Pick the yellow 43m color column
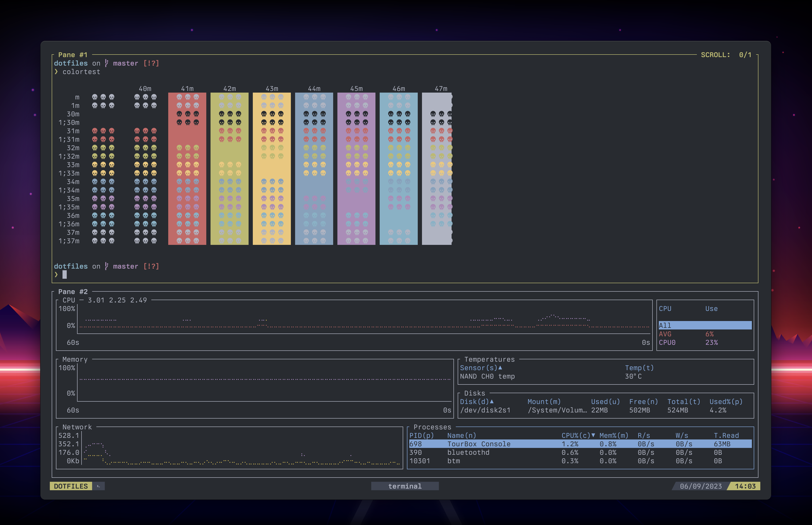The width and height of the screenshot is (812, 525). point(272,168)
